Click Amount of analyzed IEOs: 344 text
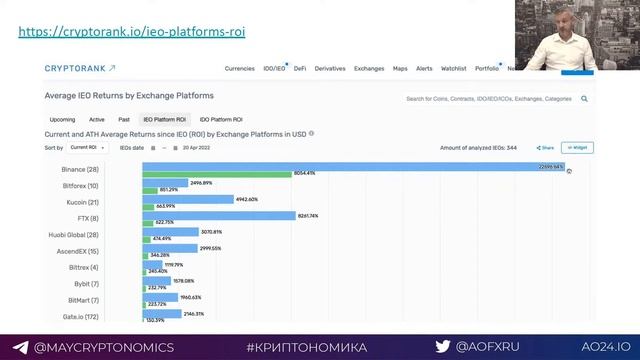This screenshot has height=360, width=640. click(x=478, y=148)
